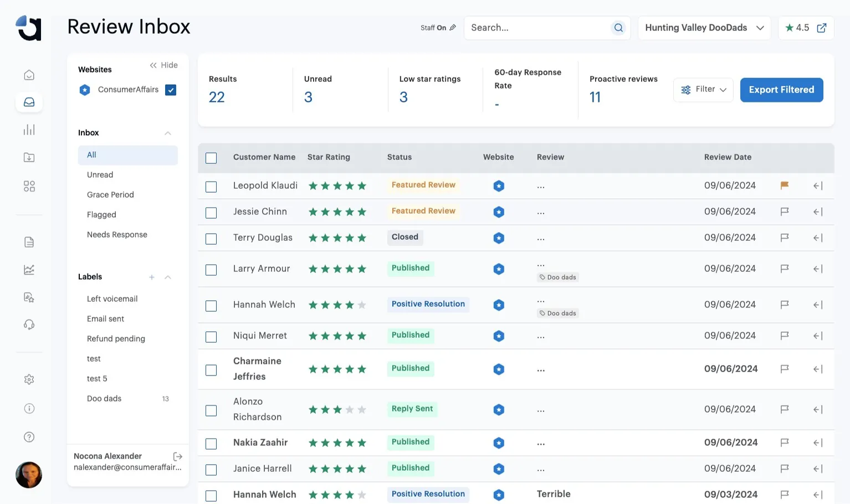Collapse the Inbox section chevron
Image resolution: width=850 pixels, height=504 pixels.
click(168, 133)
